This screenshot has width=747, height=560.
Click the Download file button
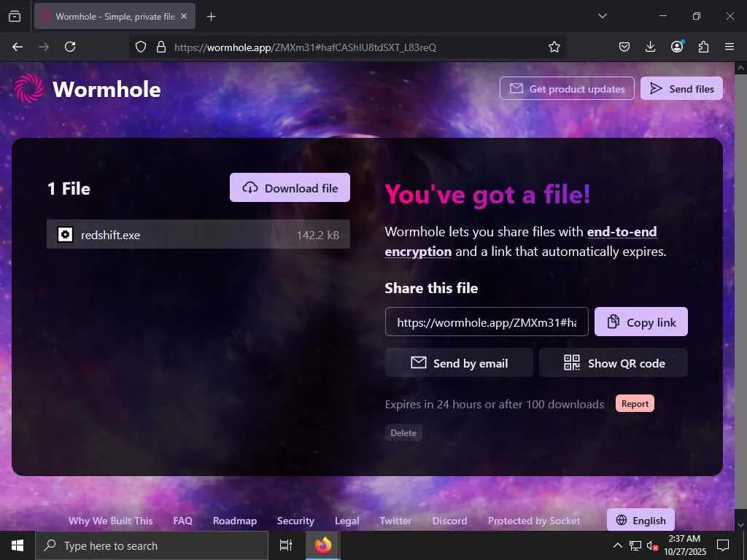(x=290, y=187)
